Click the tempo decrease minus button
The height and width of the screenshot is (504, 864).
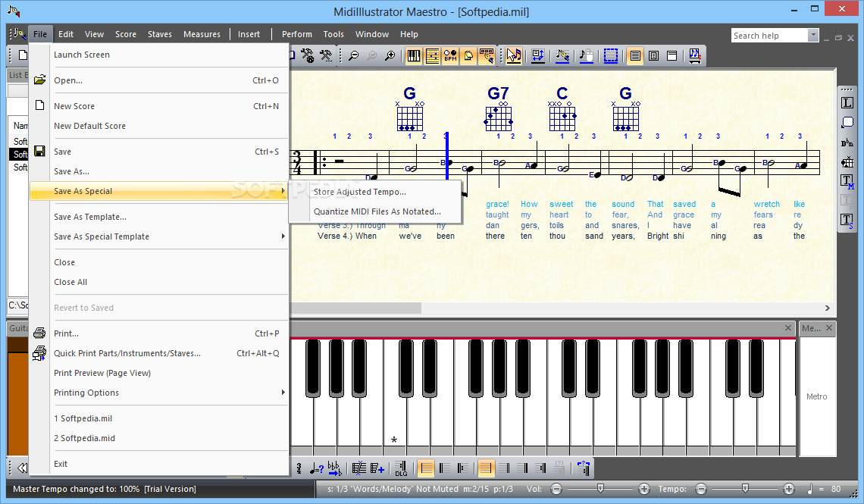click(701, 489)
